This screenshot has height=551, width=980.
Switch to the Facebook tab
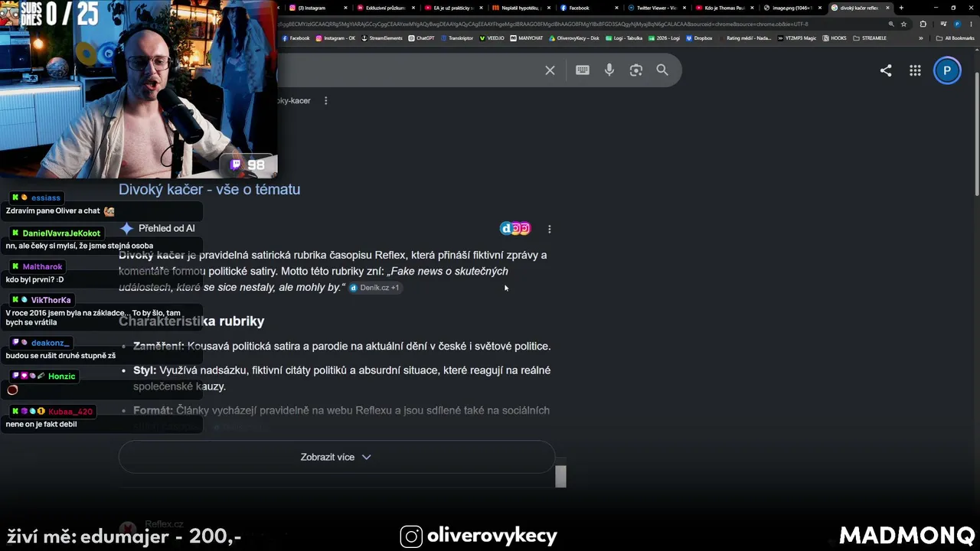point(589,8)
